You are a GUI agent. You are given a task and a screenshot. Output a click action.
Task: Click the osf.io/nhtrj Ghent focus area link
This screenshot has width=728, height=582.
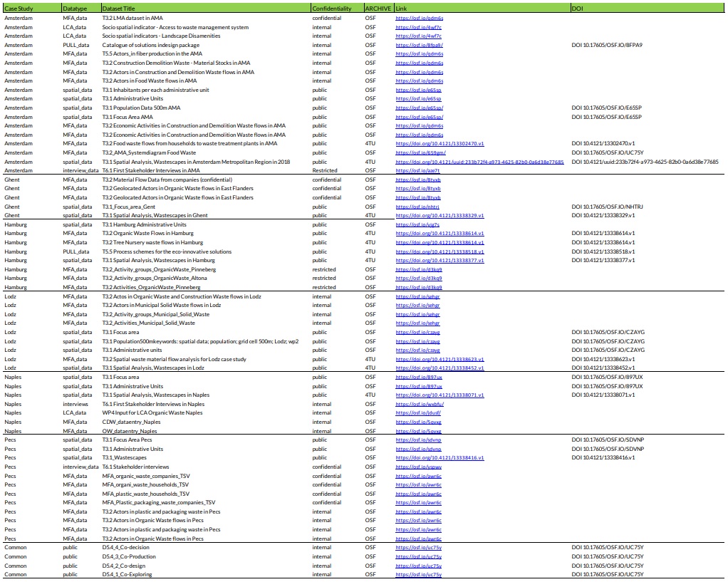(x=417, y=207)
